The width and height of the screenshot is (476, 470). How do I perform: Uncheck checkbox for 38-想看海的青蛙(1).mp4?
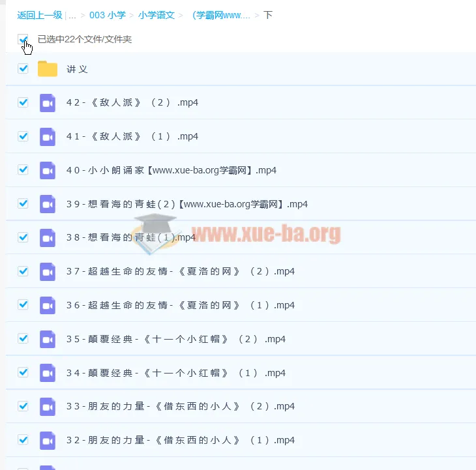coord(23,237)
